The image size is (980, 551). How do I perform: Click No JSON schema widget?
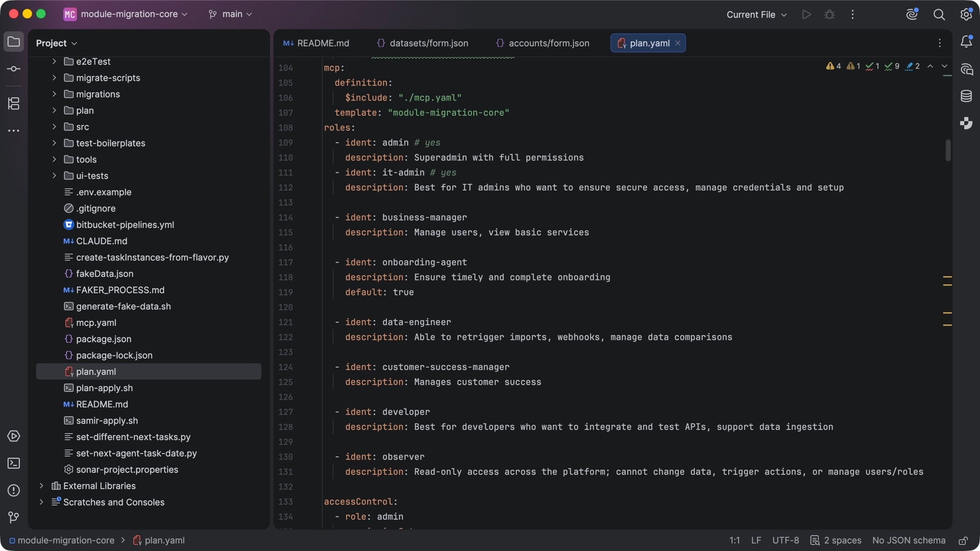click(x=909, y=540)
